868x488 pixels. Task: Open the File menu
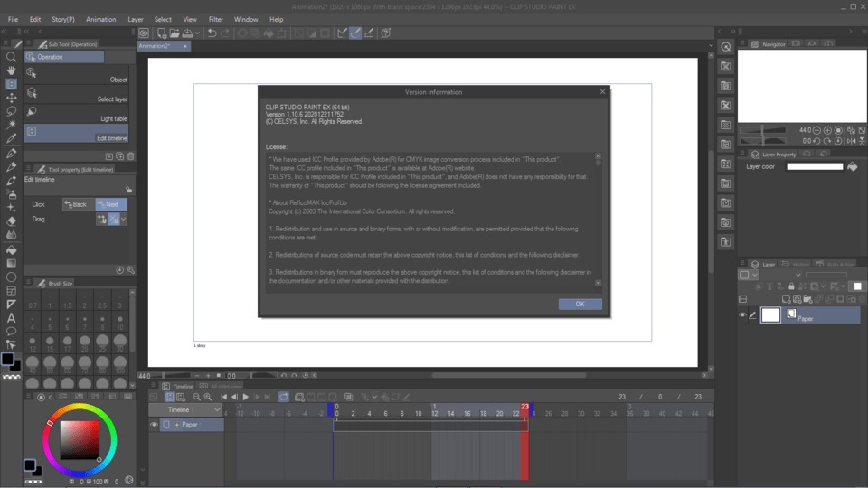pos(13,19)
